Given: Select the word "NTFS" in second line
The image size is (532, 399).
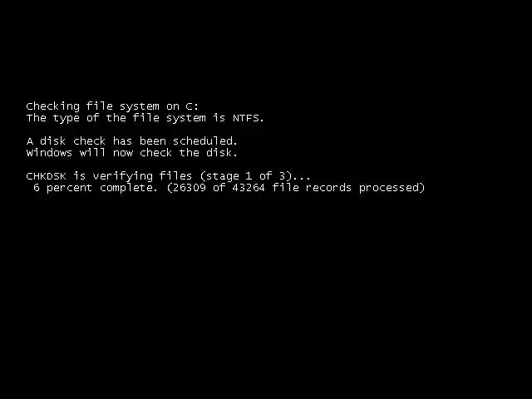Looking at the screenshot, I should [246, 118].
